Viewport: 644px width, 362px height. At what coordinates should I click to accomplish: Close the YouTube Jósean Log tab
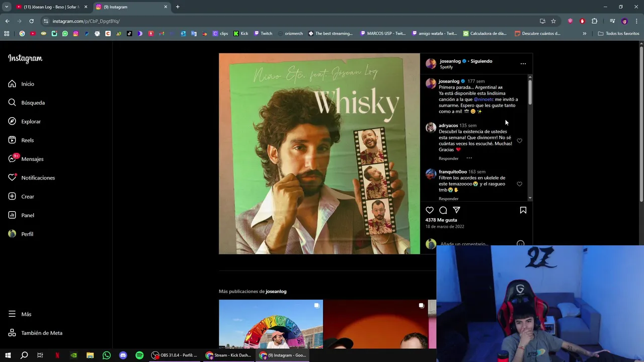(x=86, y=7)
